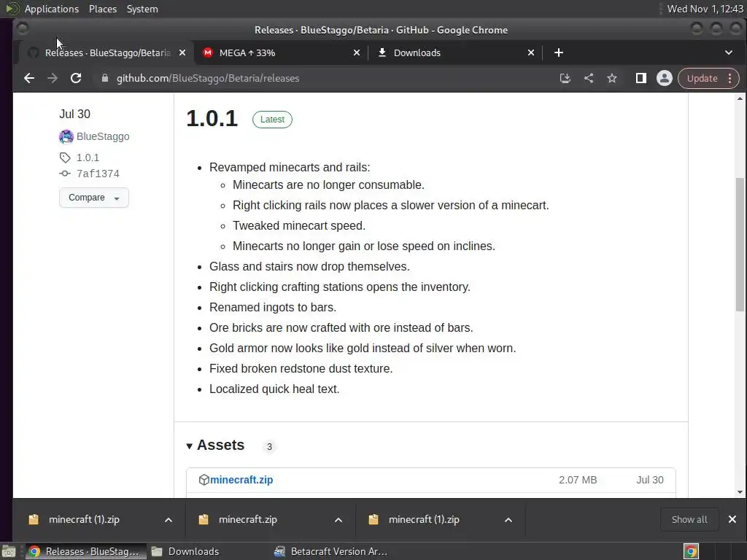This screenshot has width=747, height=560.
Task: Click the file icon of minecraft.zip download
Action: pyautogui.click(x=204, y=519)
